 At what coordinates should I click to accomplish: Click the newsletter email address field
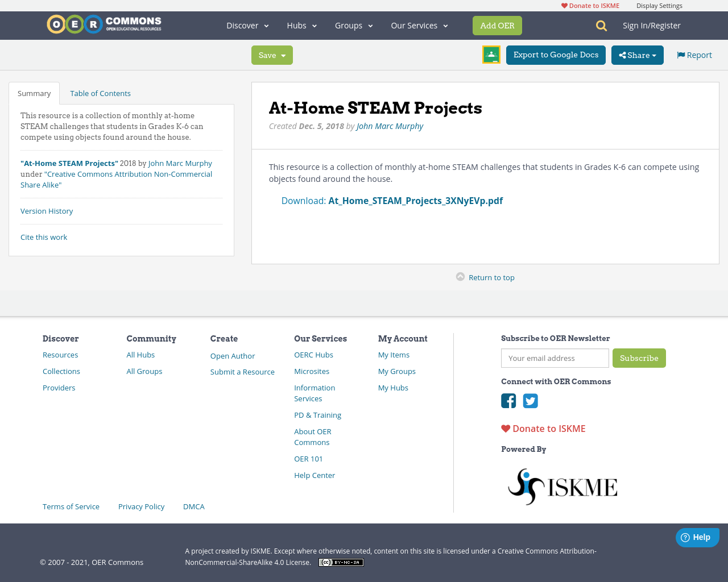coord(555,358)
